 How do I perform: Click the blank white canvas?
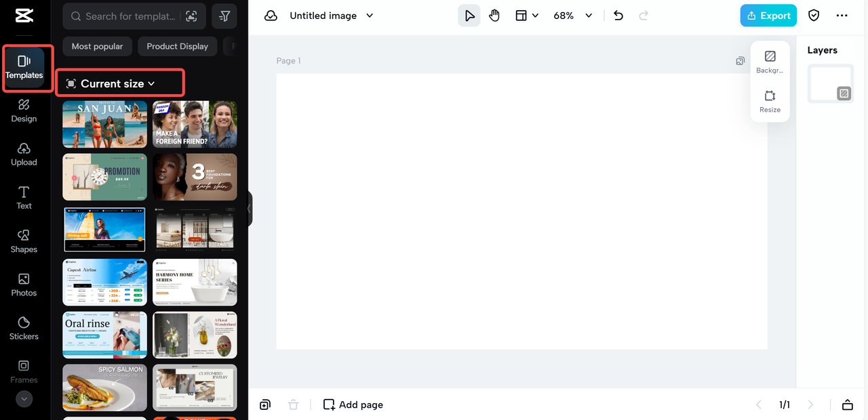(x=521, y=211)
